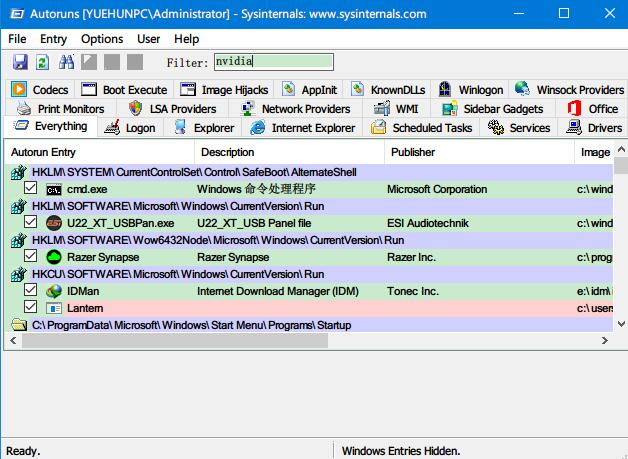This screenshot has height=459, width=628.
Task: Switch to the Print Monitors tab
Action: click(61, 109)
